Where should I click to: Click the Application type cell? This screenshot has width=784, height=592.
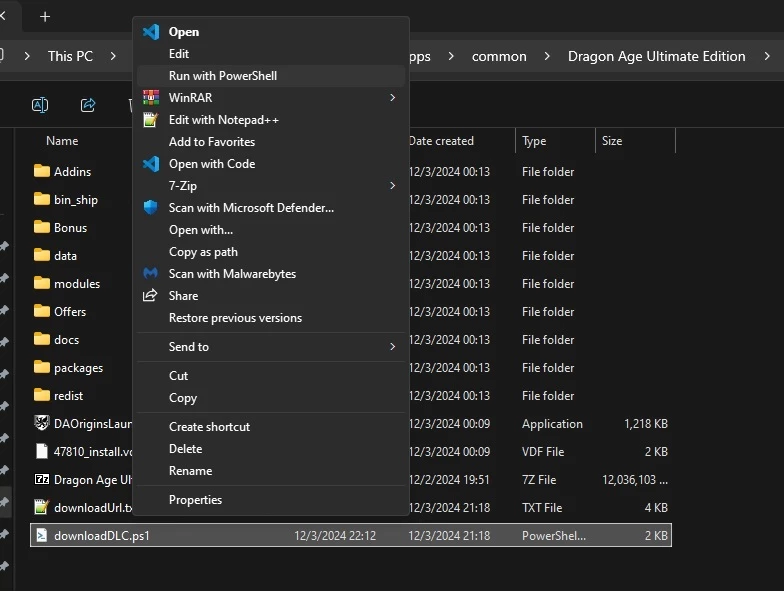pos(552,424)
